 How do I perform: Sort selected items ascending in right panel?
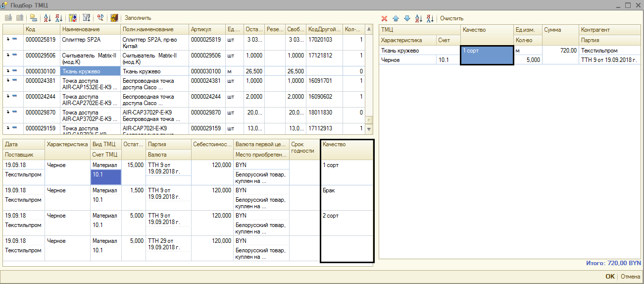tap(418, 18)
